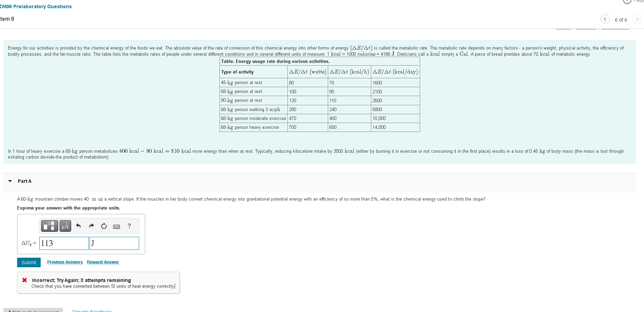This screenshot has height=312, width=644.
Task: Show keyboard shortcuts icon
Action: click(x=117, y=226)
